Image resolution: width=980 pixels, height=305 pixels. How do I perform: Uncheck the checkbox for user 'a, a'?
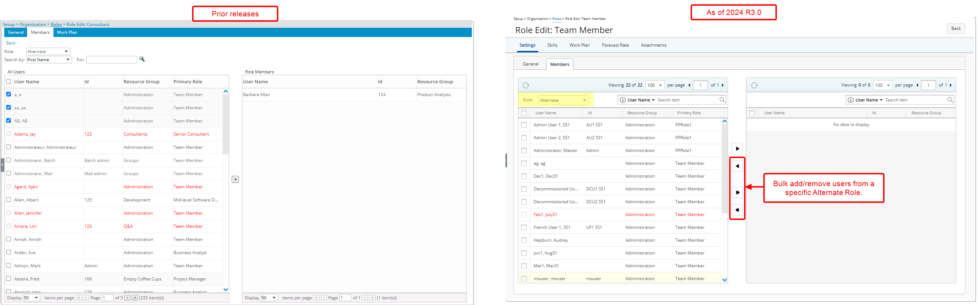pos(9,94)
